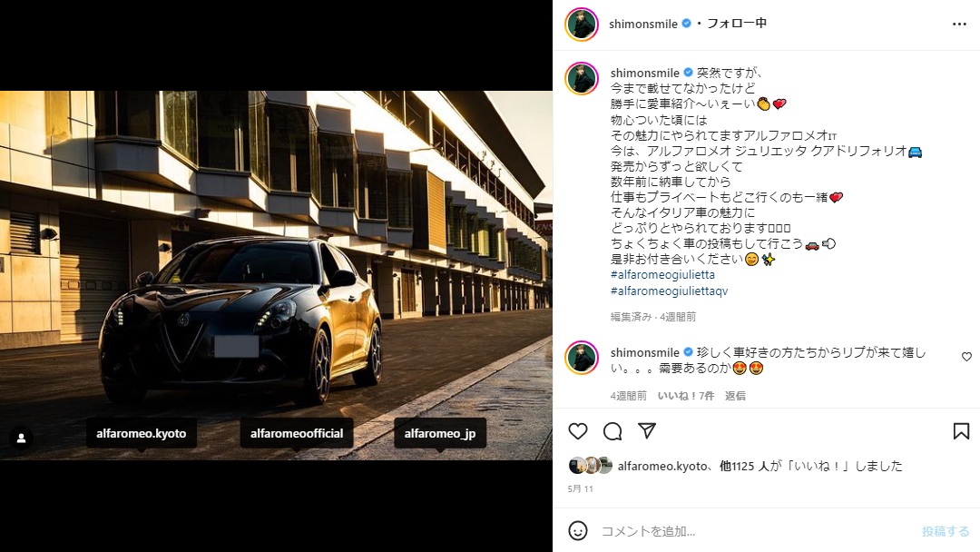Open the #alfaromeogiuliettaqv hashtag
The width and height of the screenshot is (980, 552).
[669, 291]
